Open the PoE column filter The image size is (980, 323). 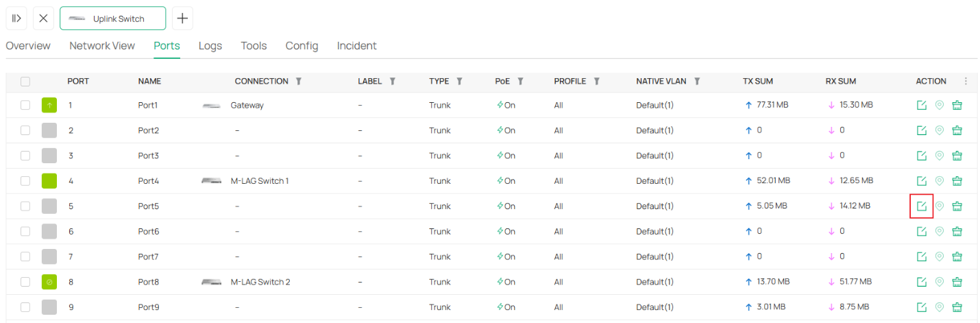point(520,81)
